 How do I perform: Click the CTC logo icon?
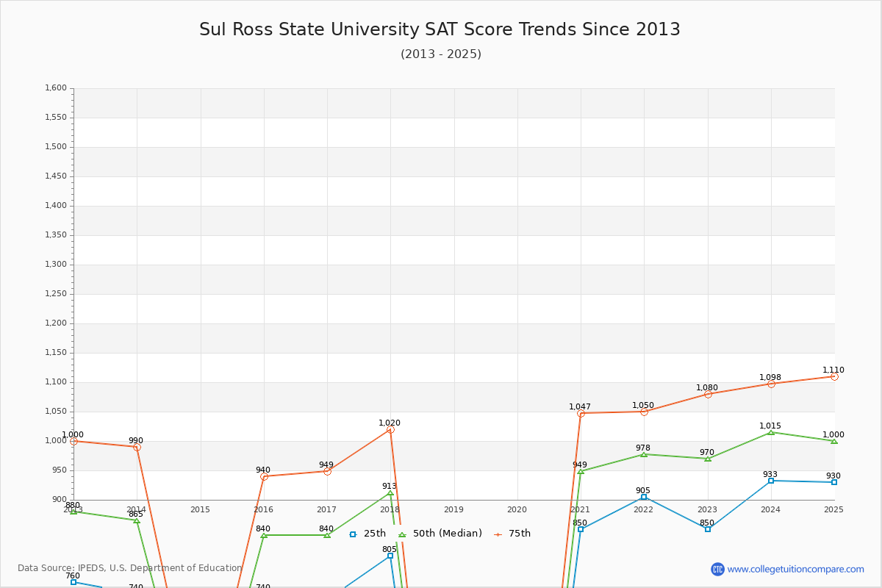click(x=717, y=569)
